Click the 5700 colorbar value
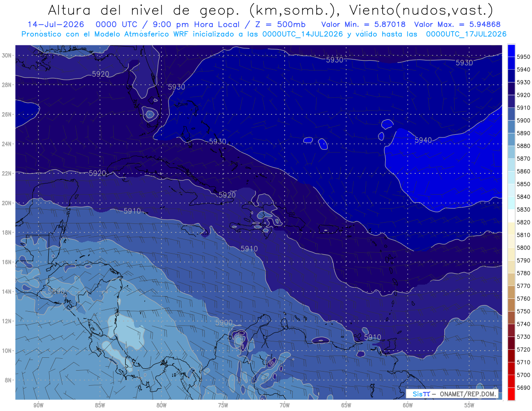 pos(524,375)
